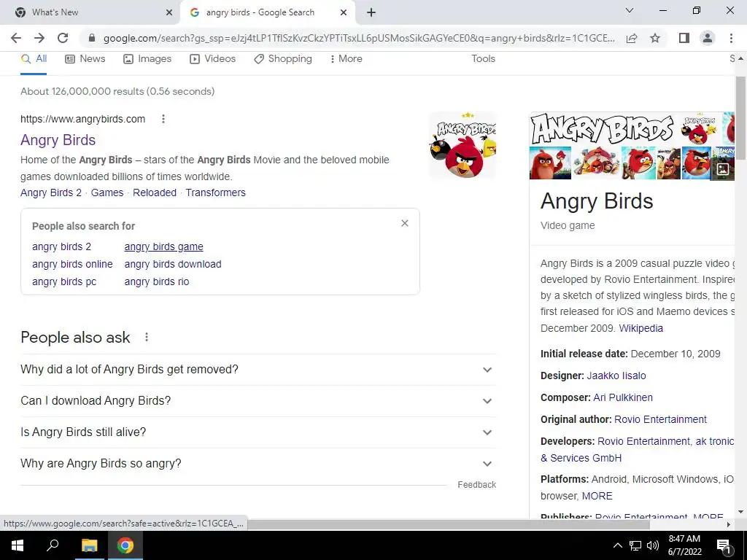Bookmark this page with the star icon

click(655, 38)
